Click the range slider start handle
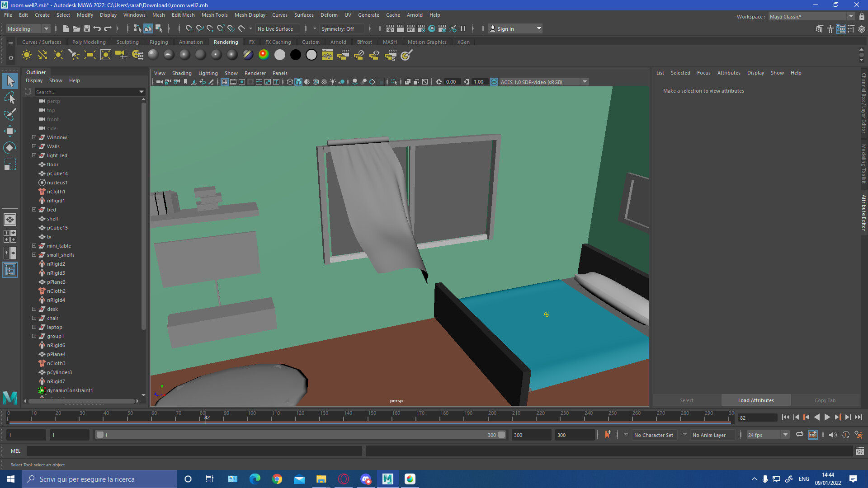The height and width of the screenshot is (488, 868). pyautogui.click(x=100, y=435)
